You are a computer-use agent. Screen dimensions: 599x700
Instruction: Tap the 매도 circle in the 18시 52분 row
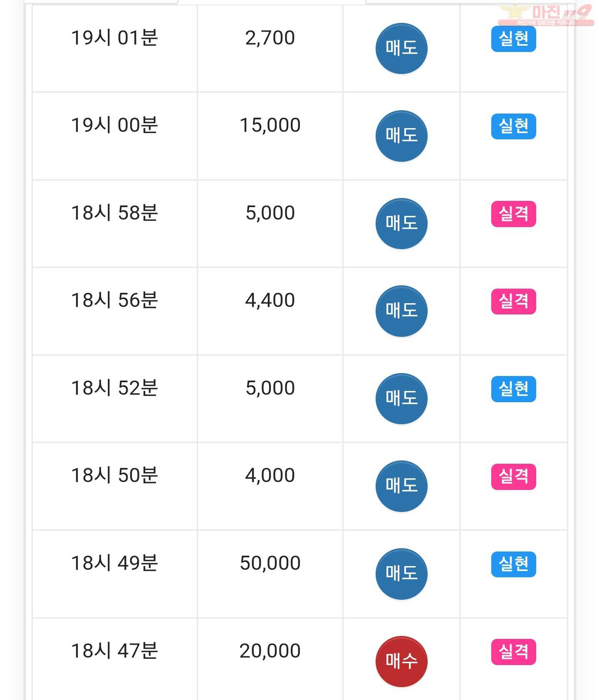(401, 398)
